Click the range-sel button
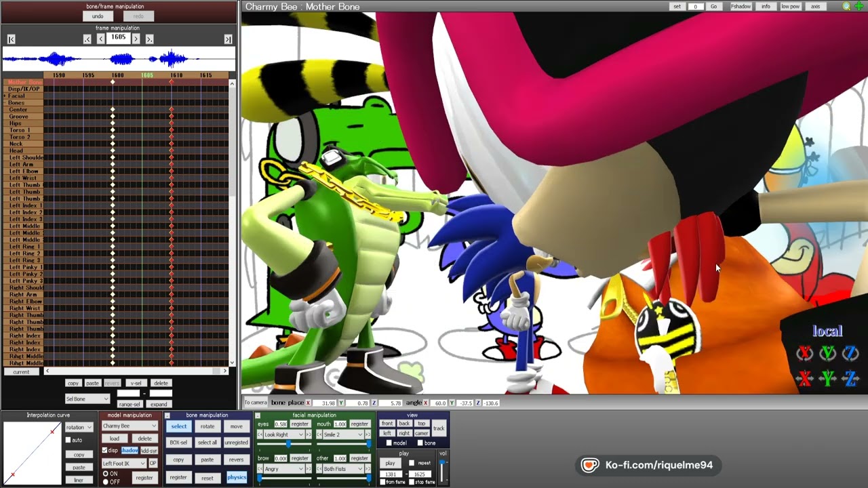The height and width of the screenshot is (488, 868). point(130,405)
